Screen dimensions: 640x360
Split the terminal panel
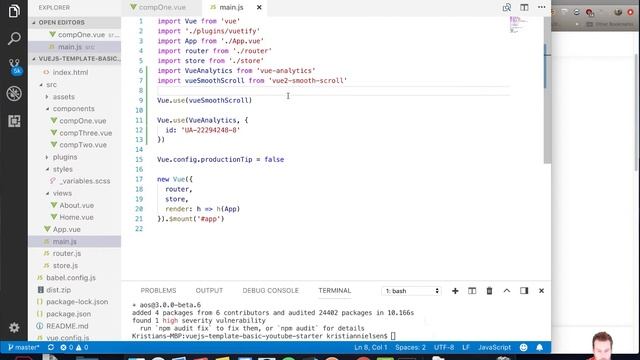[x=472, y=291]
